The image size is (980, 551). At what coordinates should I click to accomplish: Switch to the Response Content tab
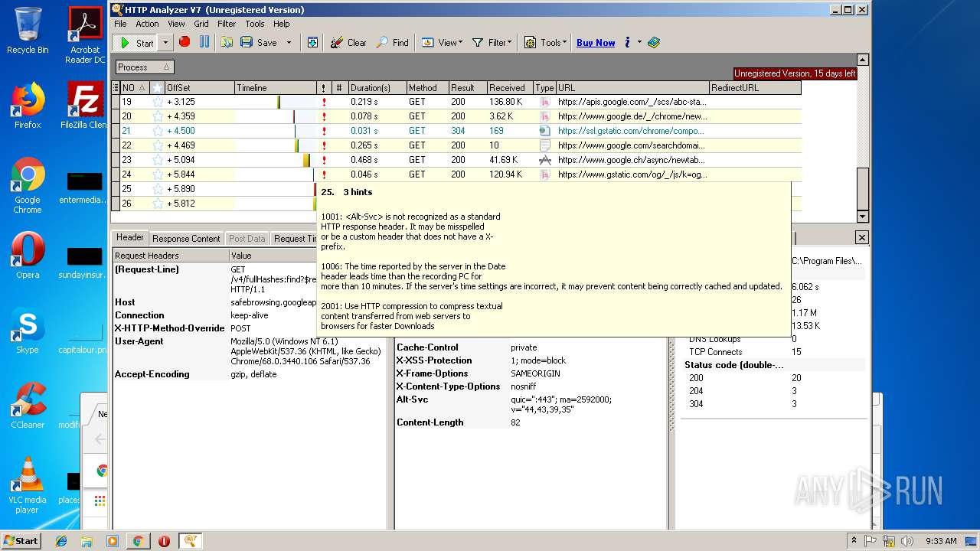click(186, 239)
